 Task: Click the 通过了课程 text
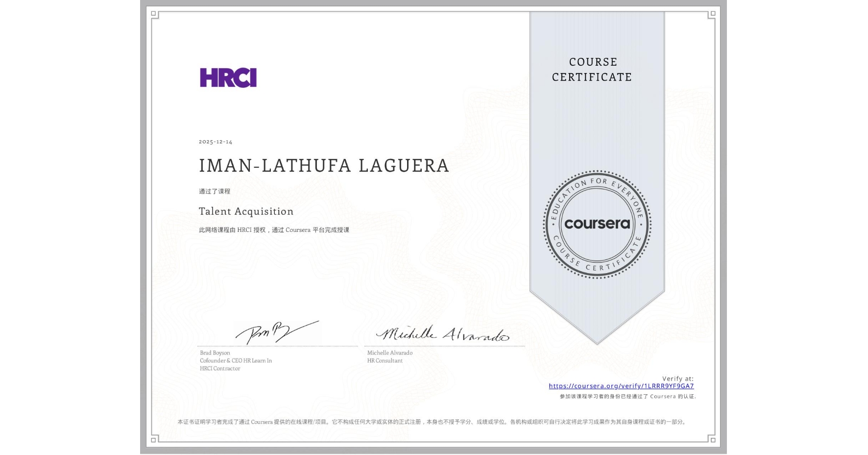click(215, 191)
